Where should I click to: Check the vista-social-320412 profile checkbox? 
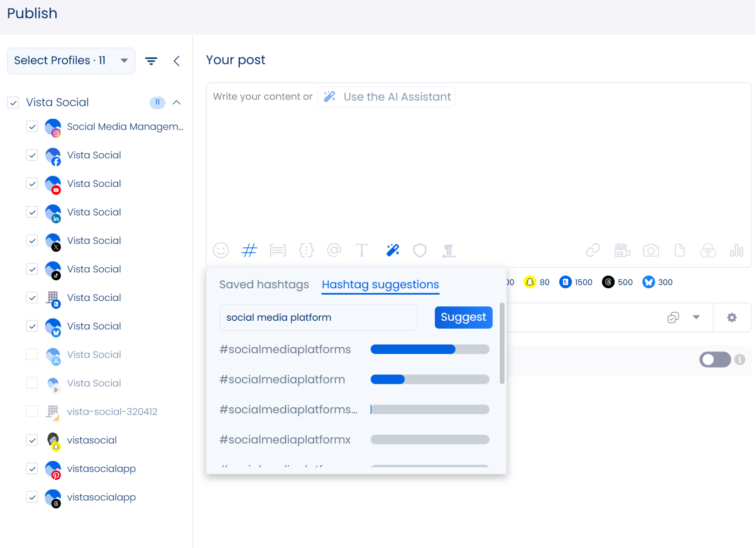pyautogui.click(x=32, y=412)
